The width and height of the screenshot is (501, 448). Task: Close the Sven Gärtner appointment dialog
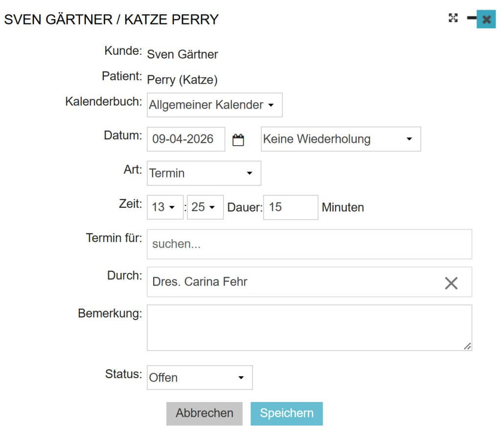tap(486, 20)
